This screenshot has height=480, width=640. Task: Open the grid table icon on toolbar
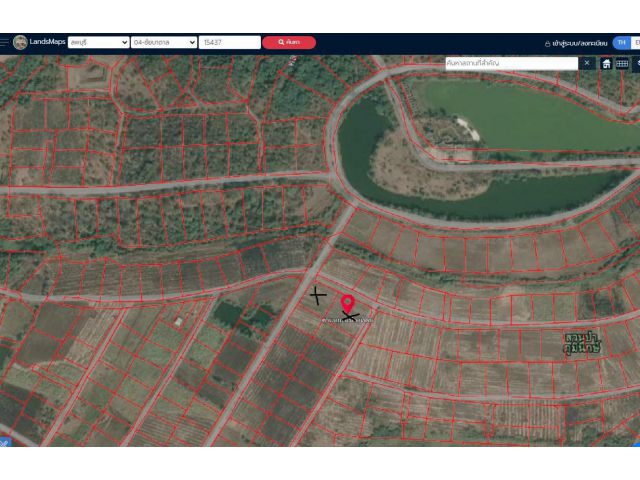coord(622,64)
